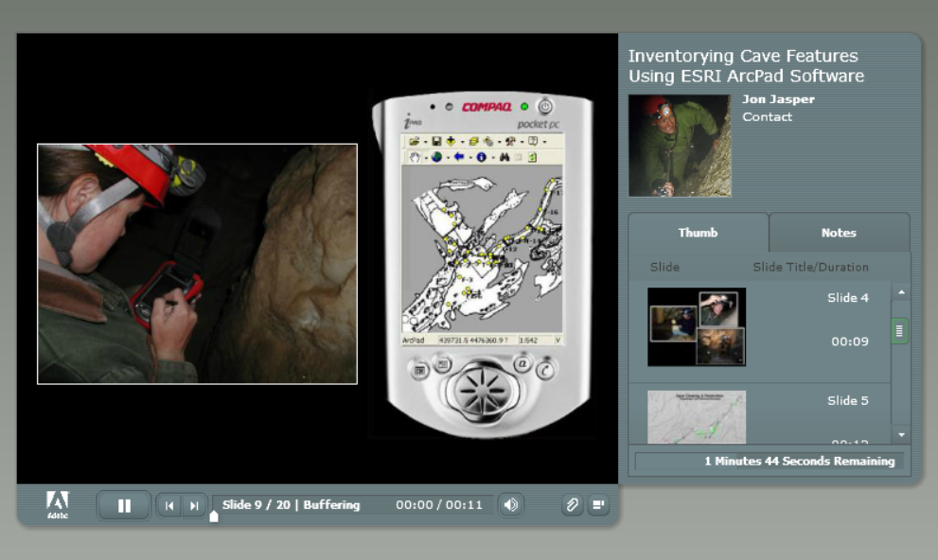Click the 'Slide' column header

click(x=664, y=267)
